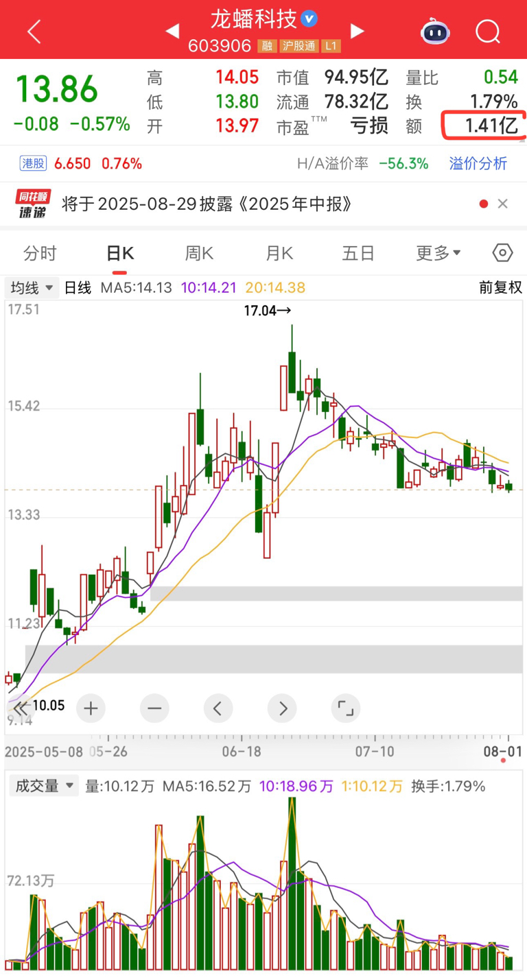Tap the 融 margin trading badge
Screen dimensions: 527x980
click(266, 46)
